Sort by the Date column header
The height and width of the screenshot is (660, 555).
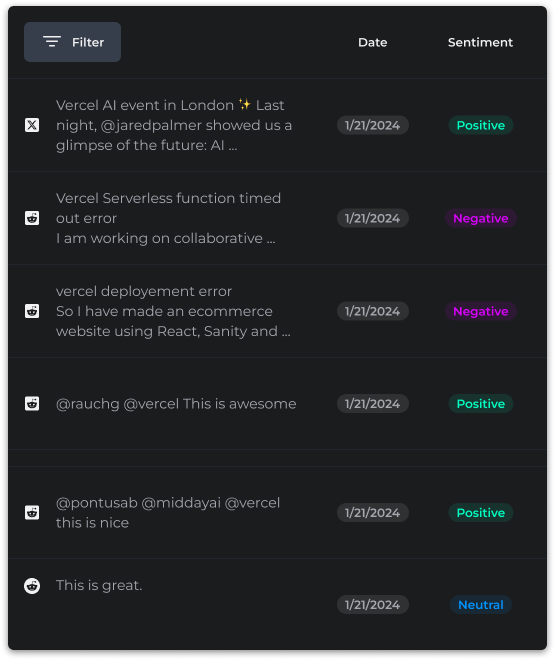point(372,42)
